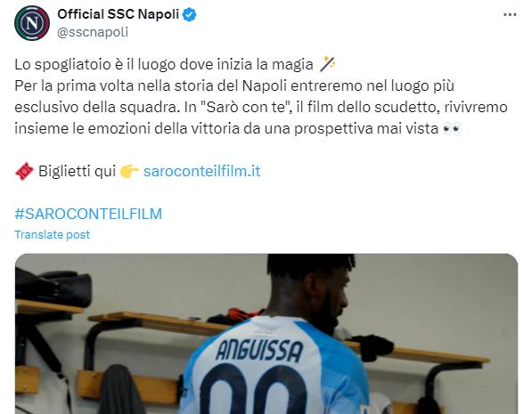
Task: Click the black bag on the shelf
Action: click(53, 289)
